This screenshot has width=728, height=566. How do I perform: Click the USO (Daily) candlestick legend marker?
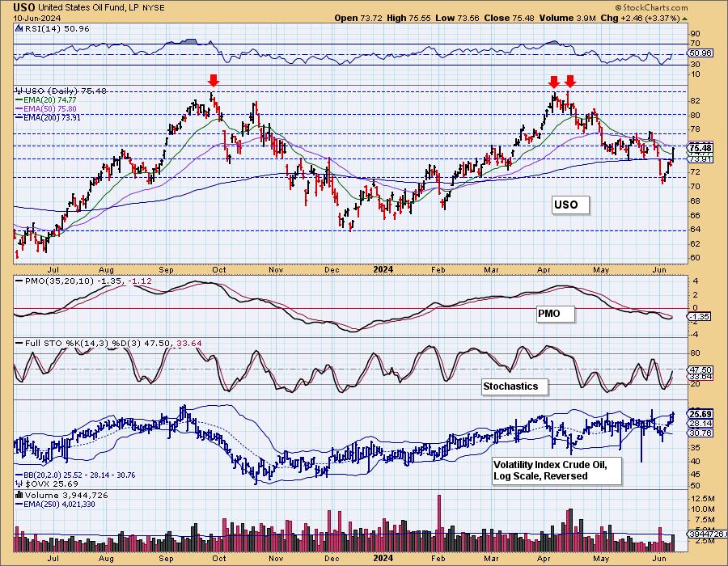coord(19,91)
